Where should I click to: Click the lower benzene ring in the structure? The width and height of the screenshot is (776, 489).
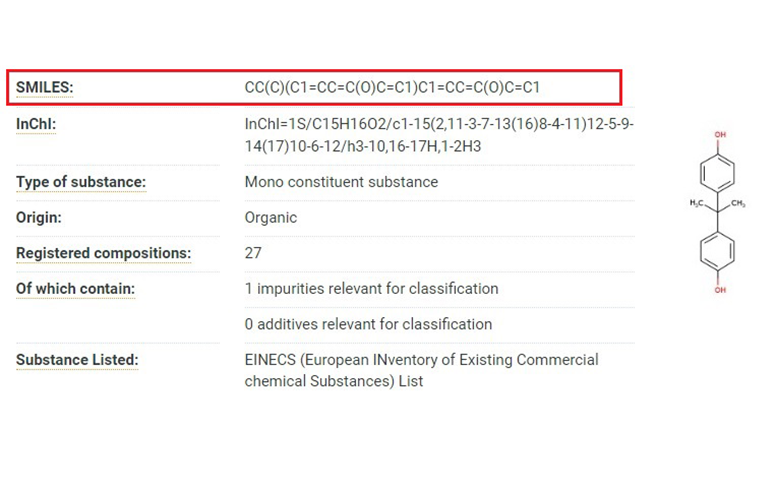(719, 249)
